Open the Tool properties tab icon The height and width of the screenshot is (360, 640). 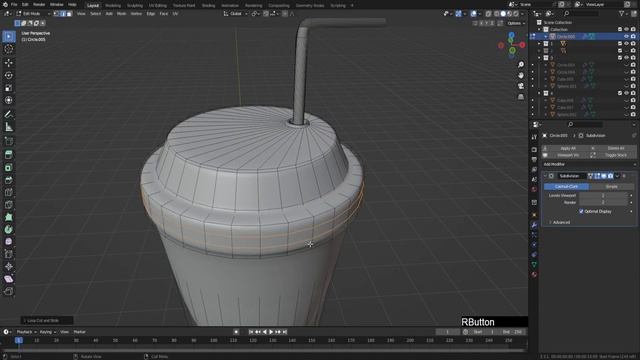click(x=534, y=137)
